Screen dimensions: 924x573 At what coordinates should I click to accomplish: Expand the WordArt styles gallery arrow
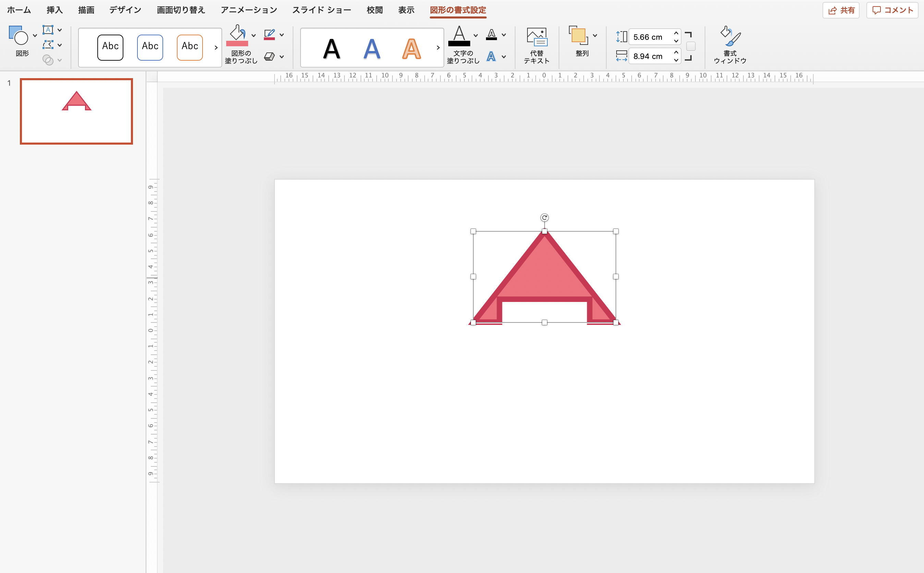(x=438, y=47)
